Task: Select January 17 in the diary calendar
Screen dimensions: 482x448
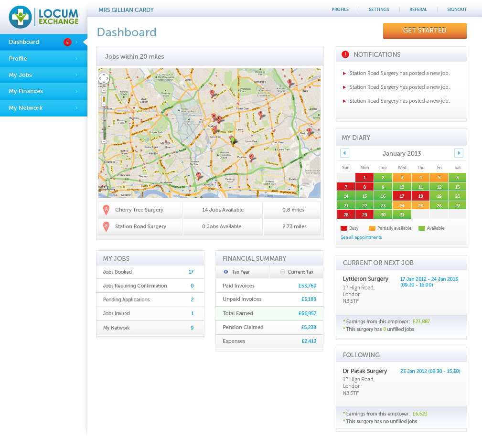Action: [x=402, y=196]
